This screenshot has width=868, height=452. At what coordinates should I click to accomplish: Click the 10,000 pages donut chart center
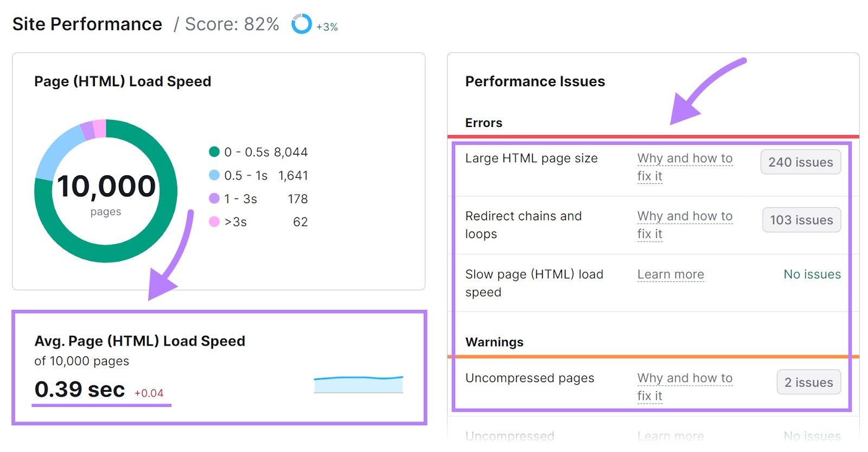pyautogui.click(x=106, y=191)
